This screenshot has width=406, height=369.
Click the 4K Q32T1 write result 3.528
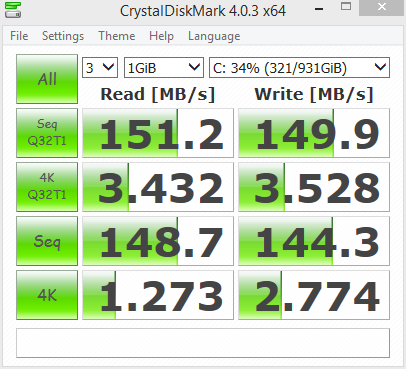[x=314, y=187]
